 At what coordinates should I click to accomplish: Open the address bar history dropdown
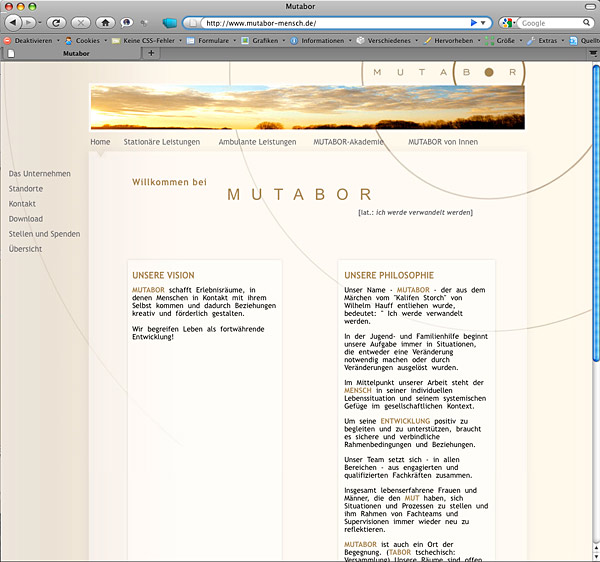pyautogui.click(x=483, y=23)
